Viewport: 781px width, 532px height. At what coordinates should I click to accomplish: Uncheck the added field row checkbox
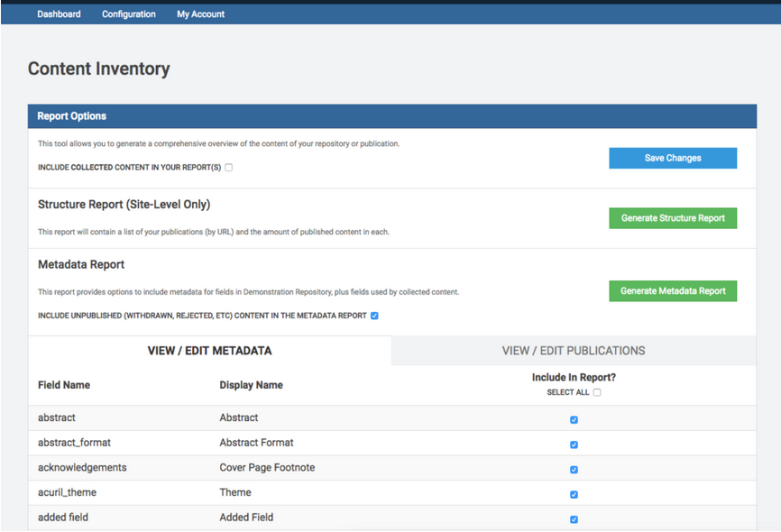574,519
